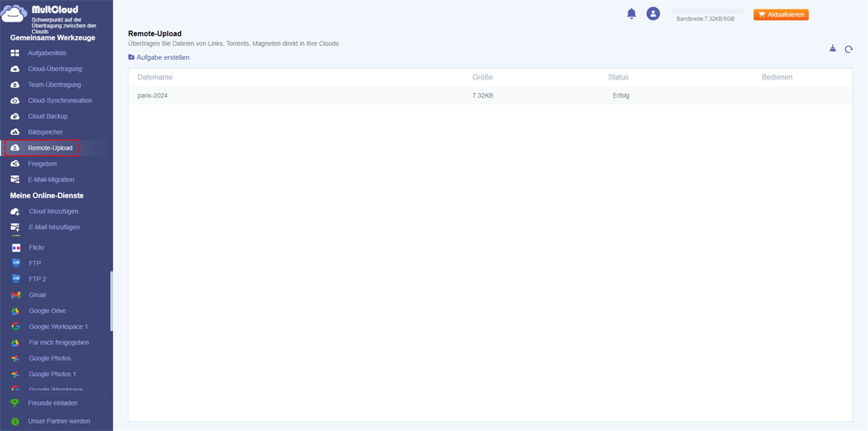Click the sidebar vertical scrollbar

111,300
